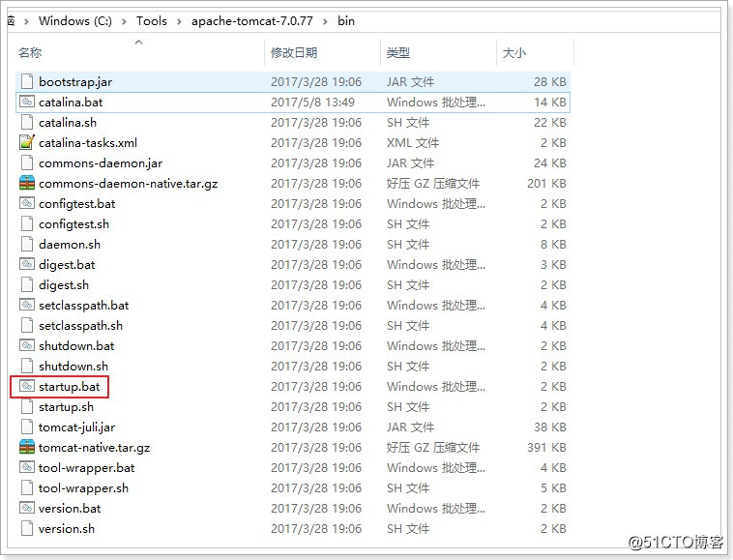Click the tomcat-juli.jar file icon

click(27, 427)
